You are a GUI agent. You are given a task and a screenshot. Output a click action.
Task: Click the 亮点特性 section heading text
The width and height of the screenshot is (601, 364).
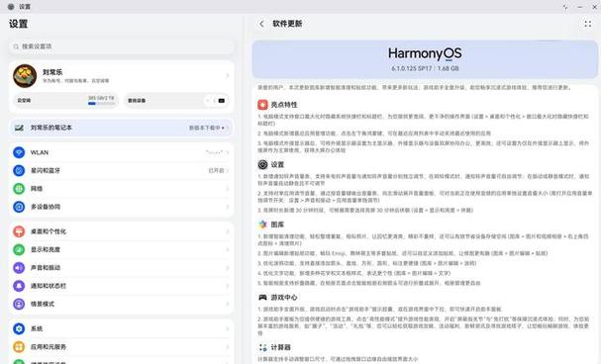[284, 105]
